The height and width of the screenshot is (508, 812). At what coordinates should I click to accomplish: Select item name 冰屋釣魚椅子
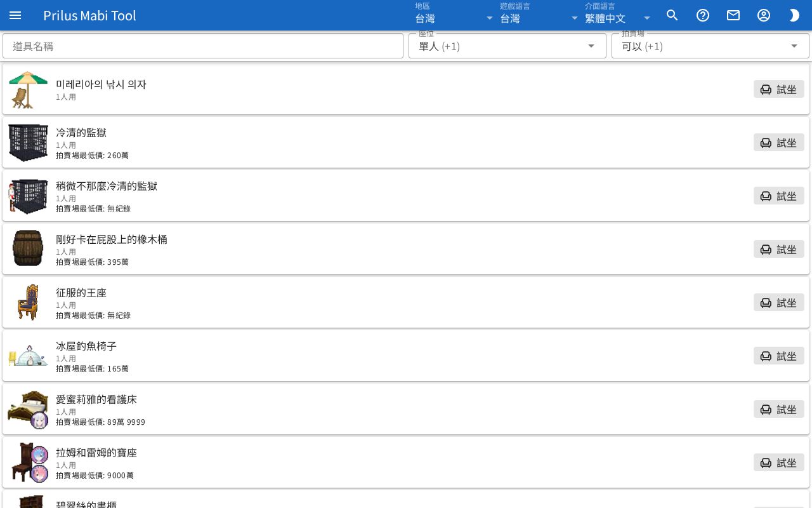pos(86,345)
